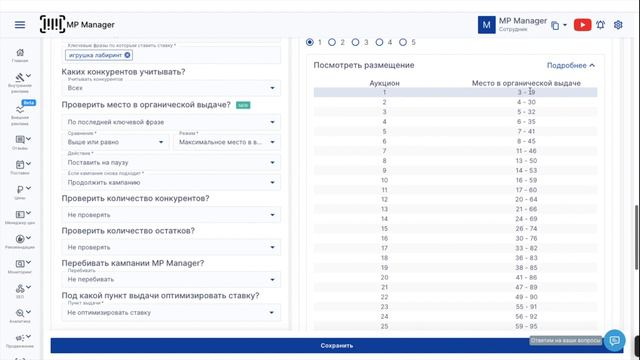Open Отзывы reviews icon in sidebar
The width and height of the screenshot is (640, 360).
coord(20,139)
